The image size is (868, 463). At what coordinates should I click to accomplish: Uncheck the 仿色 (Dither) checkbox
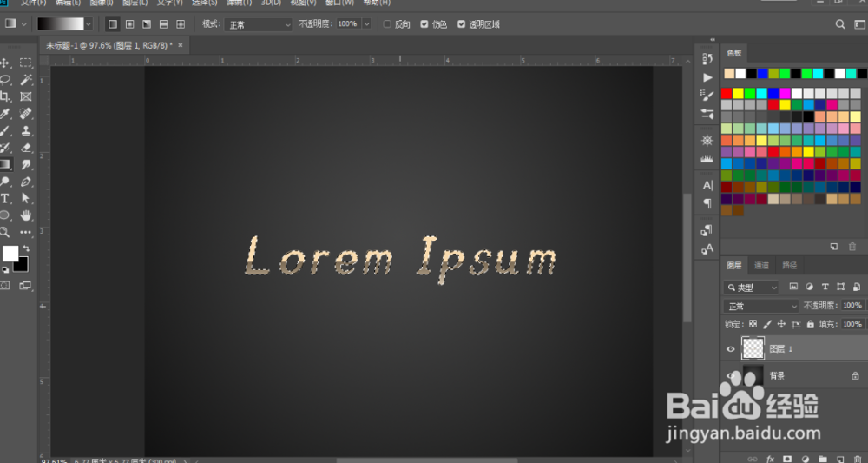point(424,24)
